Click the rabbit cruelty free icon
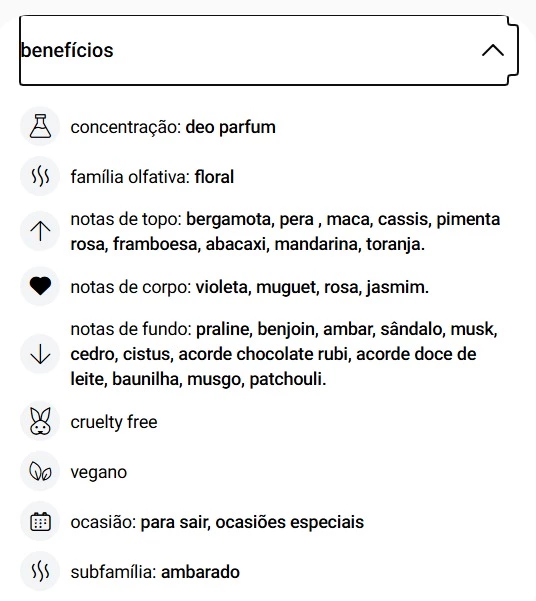This screenshot has width=536, height=601. pos(40,421)
